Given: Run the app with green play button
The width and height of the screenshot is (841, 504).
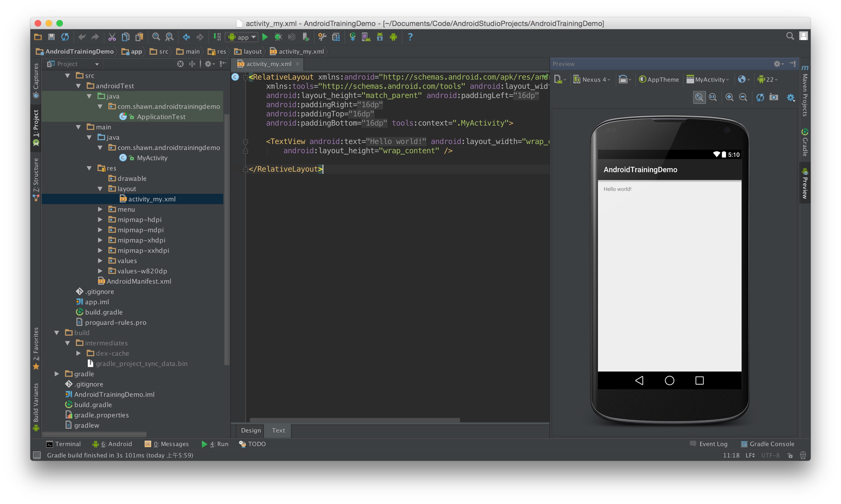Looking at the screenshot, I should 265,37.
